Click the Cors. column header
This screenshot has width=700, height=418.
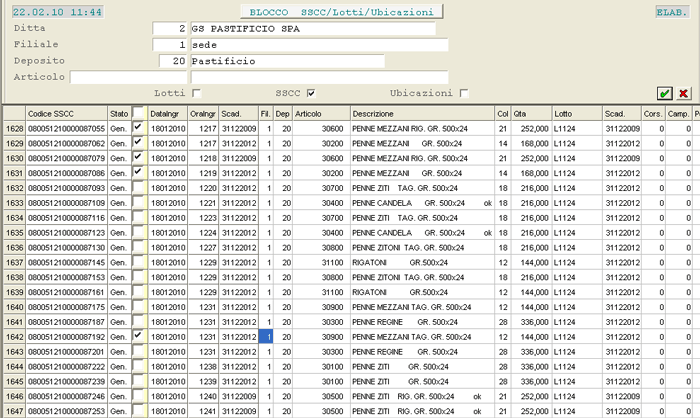[x=653, y=114]
